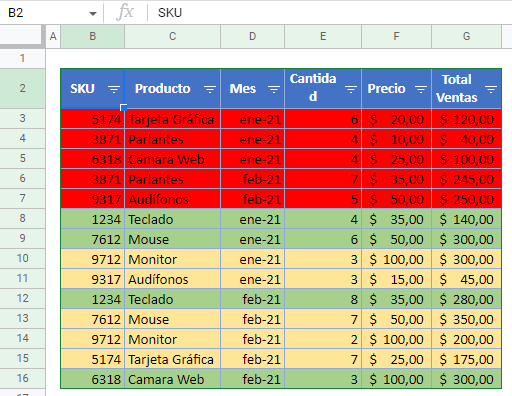Click SKU 9317 cell in row 7

click(93, 199)
